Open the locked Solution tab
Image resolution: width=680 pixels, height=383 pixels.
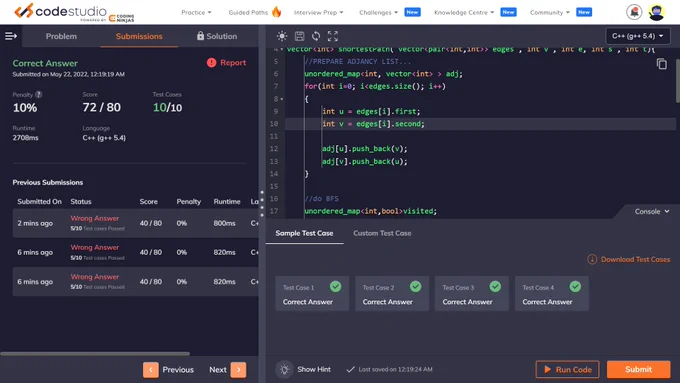[217, 36]
